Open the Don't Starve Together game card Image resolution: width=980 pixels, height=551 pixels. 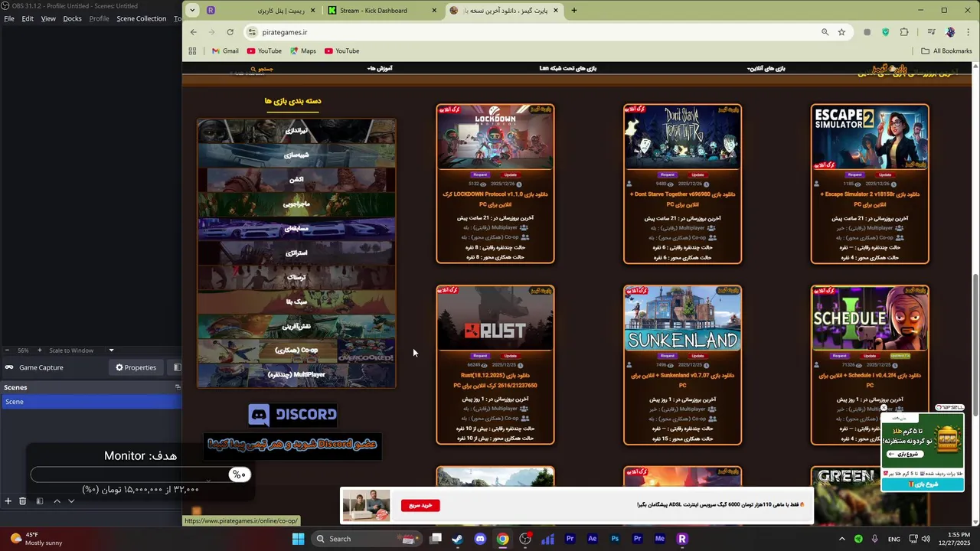(682, 184)
